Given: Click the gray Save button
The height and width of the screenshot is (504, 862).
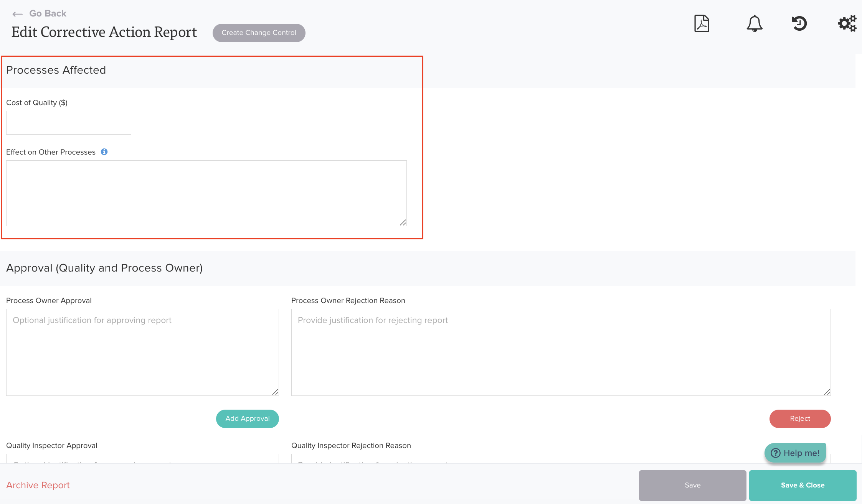Looking at the screenshot, I should point(692,485).
